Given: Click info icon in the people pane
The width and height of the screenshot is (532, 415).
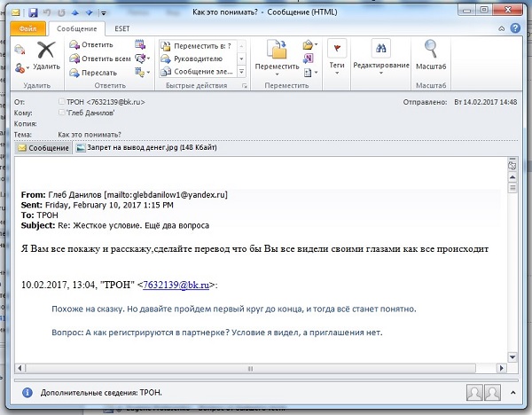Looking at the screenshot, I should coord(27,393).
